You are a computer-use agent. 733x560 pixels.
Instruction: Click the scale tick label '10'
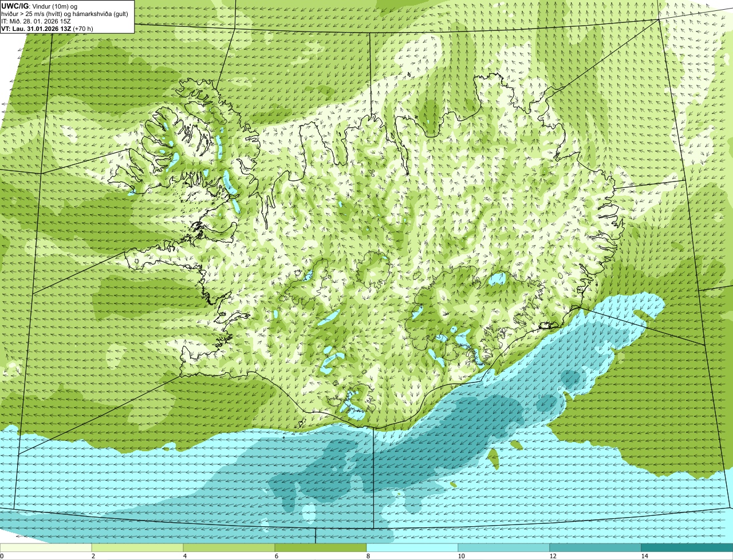[461, 556]
